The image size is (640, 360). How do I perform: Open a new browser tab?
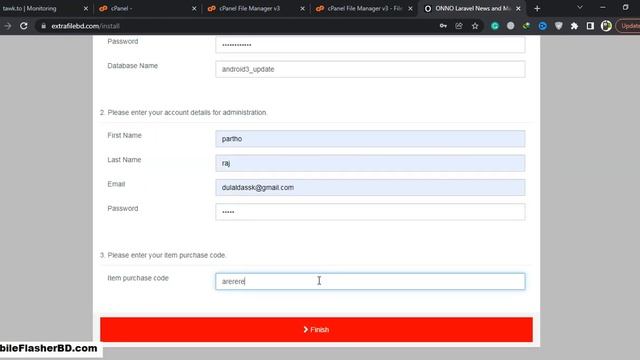tap(537, 8)
